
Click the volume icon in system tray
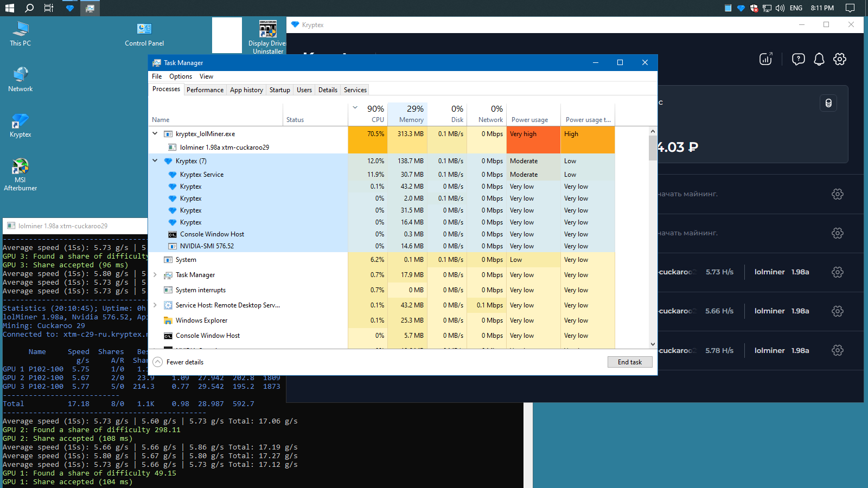[780, 8]
